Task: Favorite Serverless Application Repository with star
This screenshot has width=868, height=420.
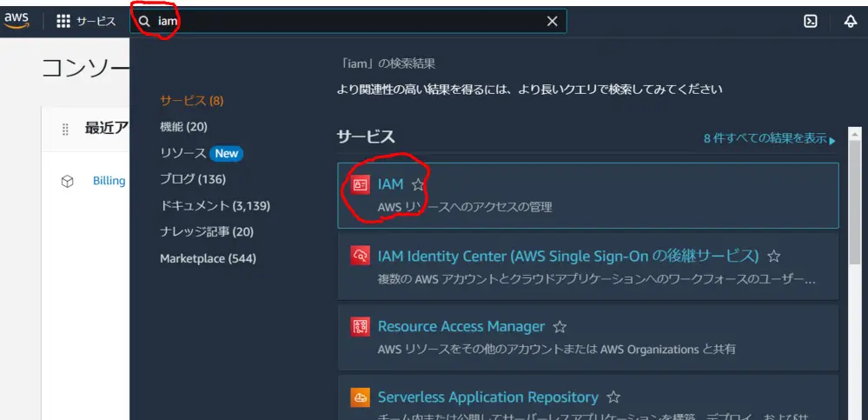Action: pos(613,397)
